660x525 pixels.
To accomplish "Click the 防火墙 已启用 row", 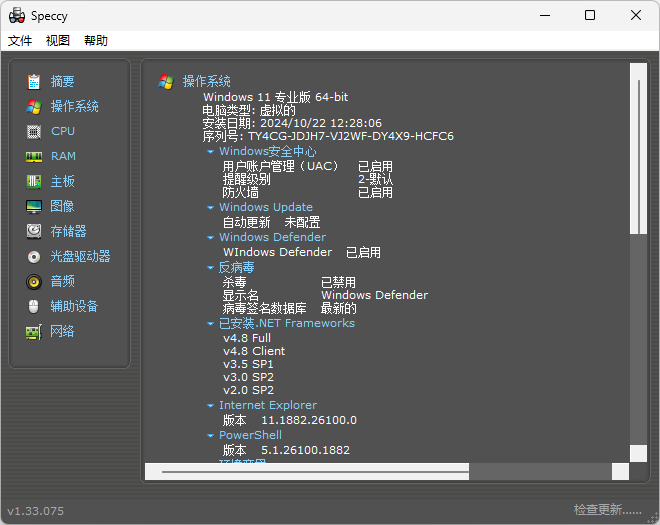I will click(x=308, y=193).
